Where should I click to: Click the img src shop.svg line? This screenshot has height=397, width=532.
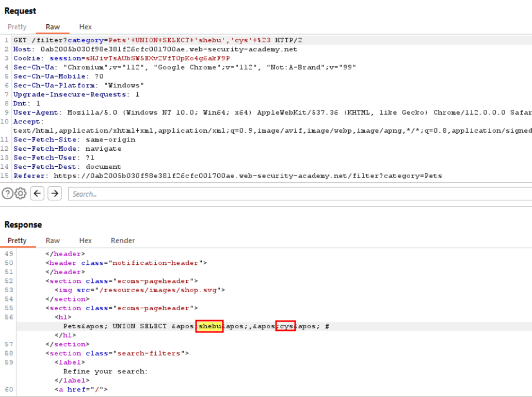pos(140,290)
